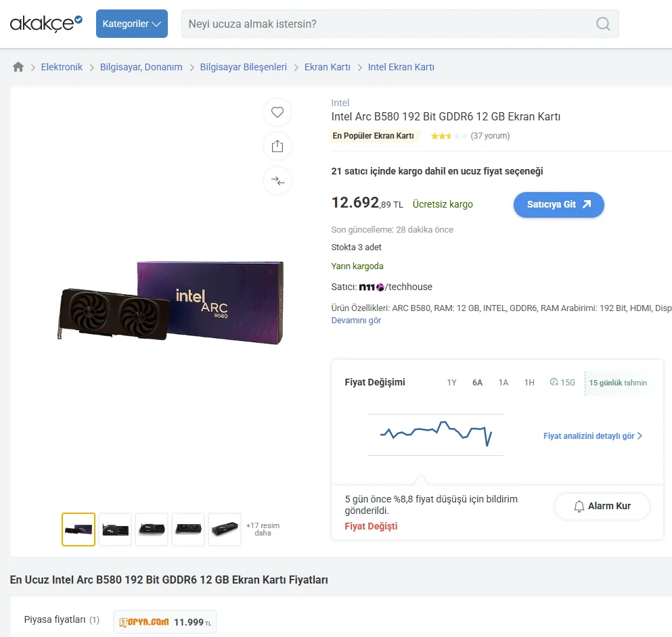Open the Kategoriler dropdown
Image resolution: width=672 pixels, height=637 pixels.
[131, 24]
